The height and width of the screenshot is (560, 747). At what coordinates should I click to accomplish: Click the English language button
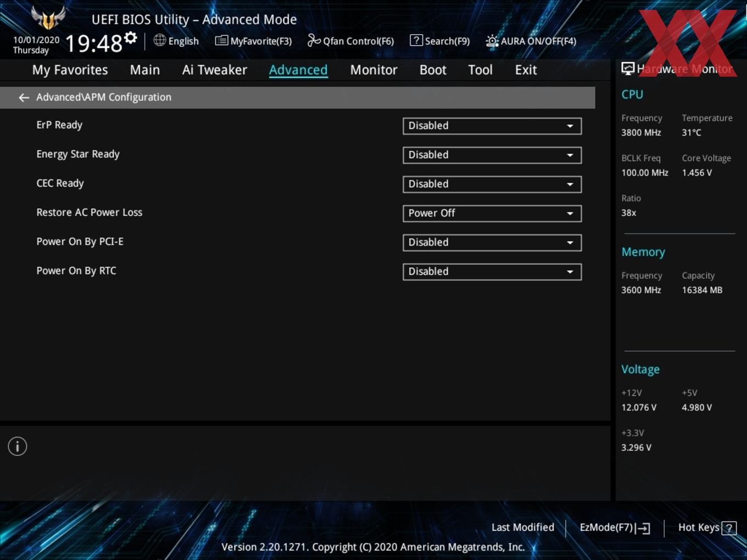[183, 41]
